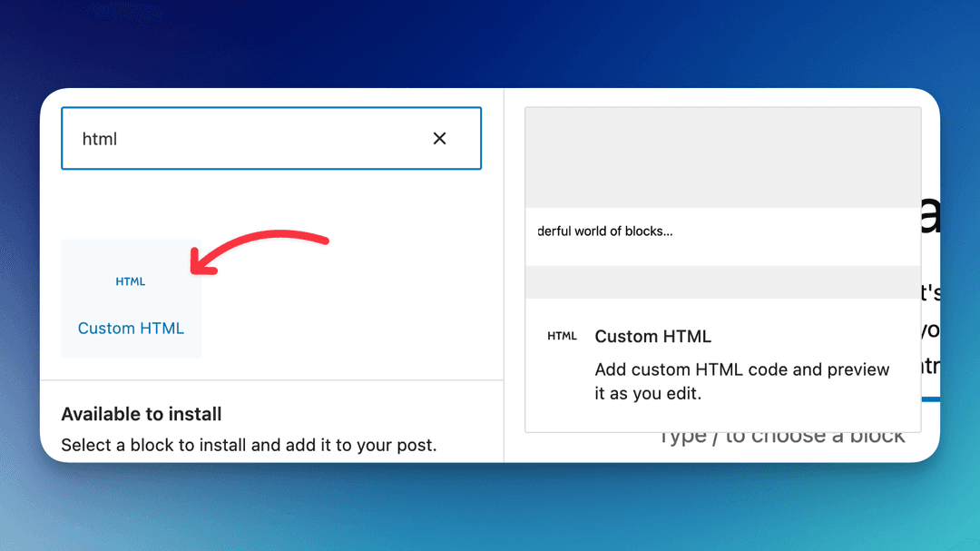Click the block preview 'derful world of blocks...' area

point(722,236)
